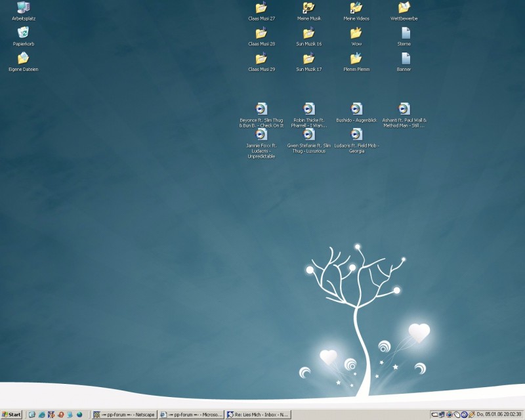The width and height of the screenshot is (525, 420).
Task: Open the Meine Musik shortcut
Action: click(x=308, y=9)
